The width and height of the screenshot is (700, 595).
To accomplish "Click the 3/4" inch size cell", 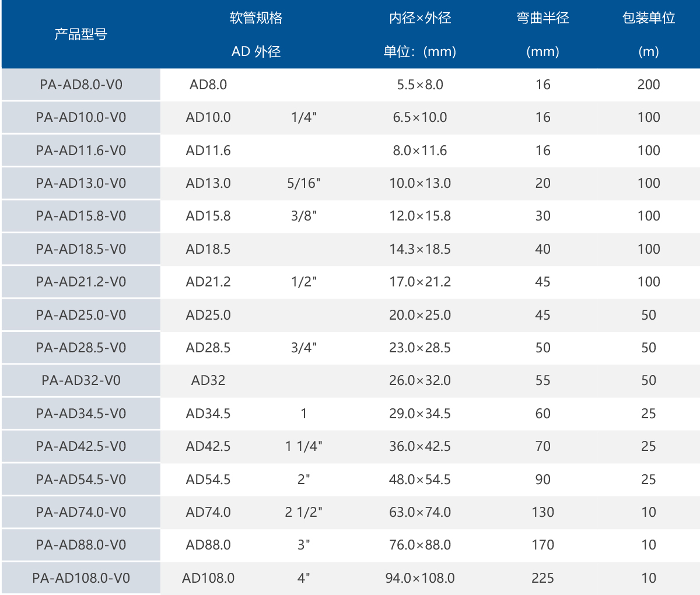I will pyautogui.click(x=304, y=348).
